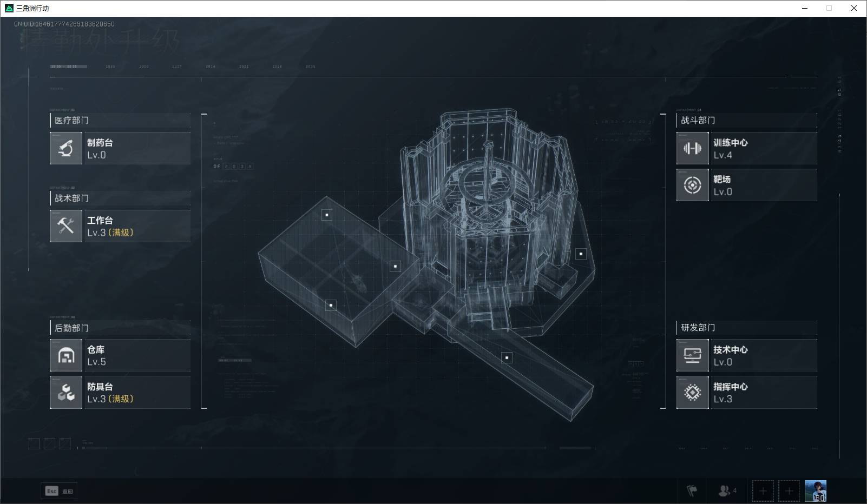Image resolution: width=867 pixels, height=504 pixels.
Task: Click the Esc 返回 back button
Action: pyautogui.click(x=59, y=491)
